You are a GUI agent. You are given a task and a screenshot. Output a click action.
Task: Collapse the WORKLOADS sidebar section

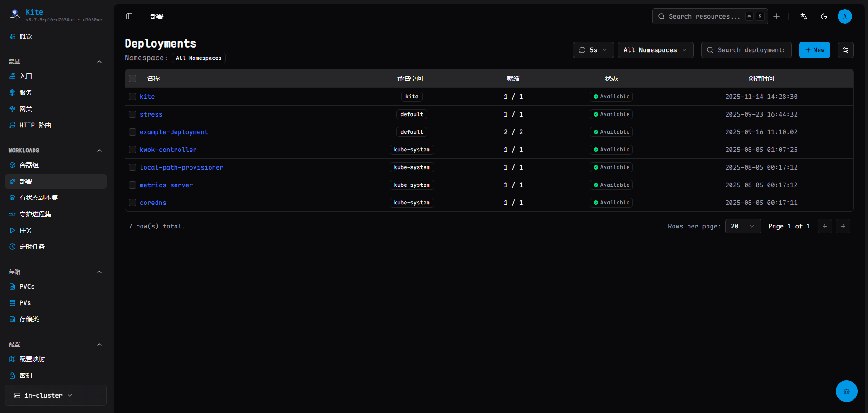pyautogui.click(x=99, y=151)
